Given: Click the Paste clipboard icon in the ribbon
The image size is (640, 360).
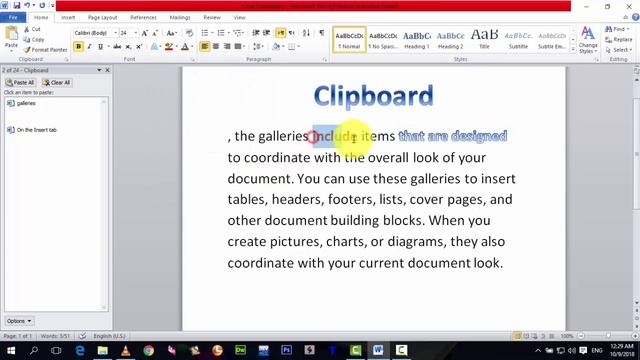Looking at the screenshot, I should point(11,33).
